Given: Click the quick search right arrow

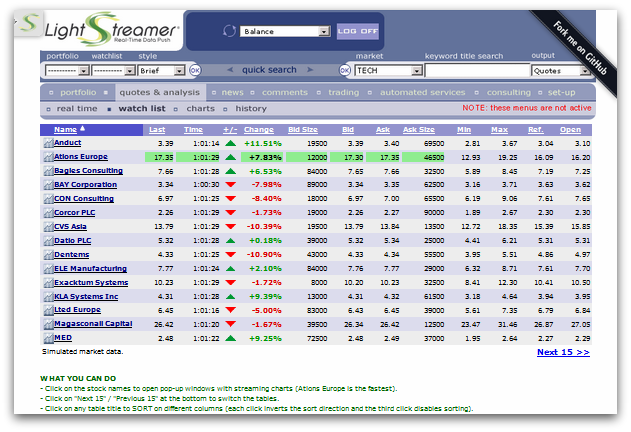Looking at the screenshot, I should pyautogui.click(x=310, y=70).
